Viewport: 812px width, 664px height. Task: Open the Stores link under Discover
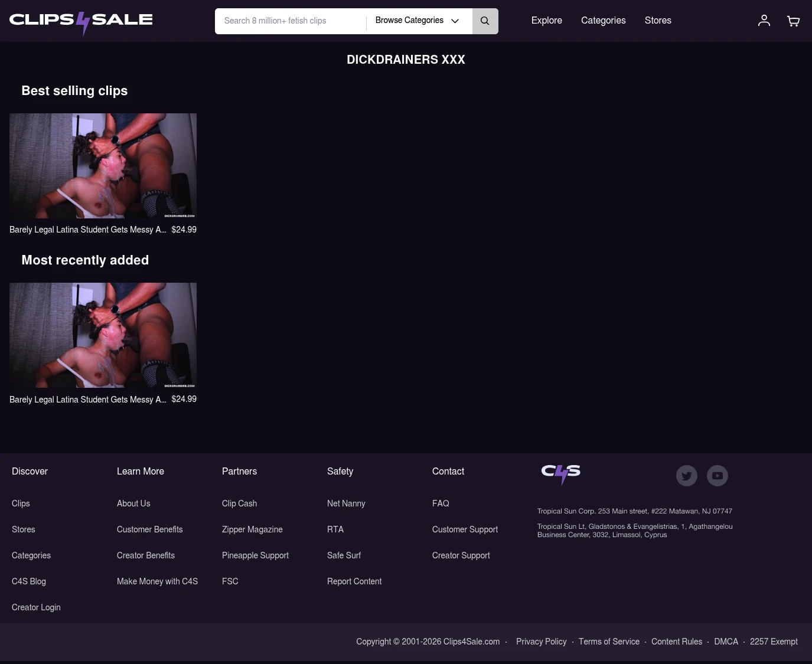(24, 529)
